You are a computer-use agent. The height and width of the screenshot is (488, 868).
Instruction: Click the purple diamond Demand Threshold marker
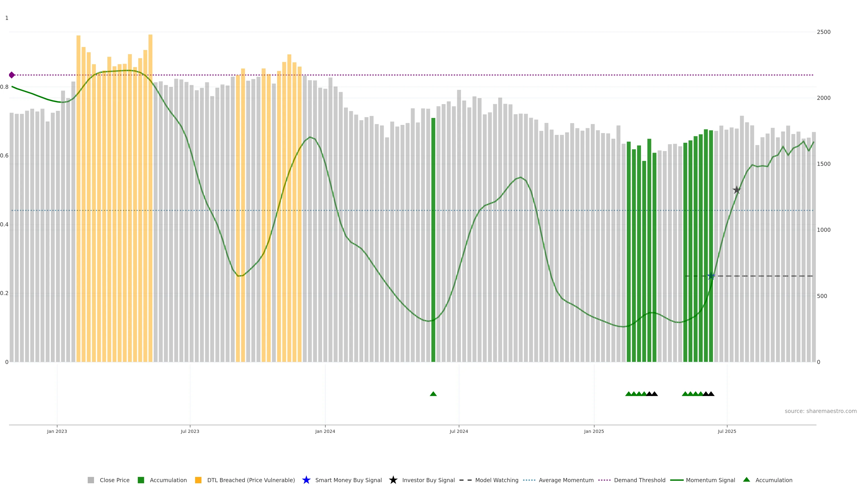coord(12,75)
